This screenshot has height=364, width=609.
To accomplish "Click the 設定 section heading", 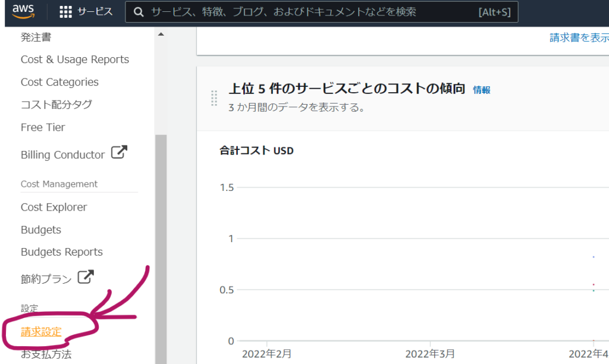I will pyautogui.click(x=30, y=309).
